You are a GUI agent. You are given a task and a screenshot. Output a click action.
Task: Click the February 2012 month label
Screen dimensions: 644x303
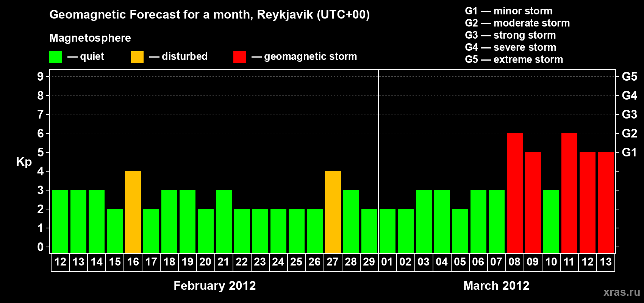point(215,286)
